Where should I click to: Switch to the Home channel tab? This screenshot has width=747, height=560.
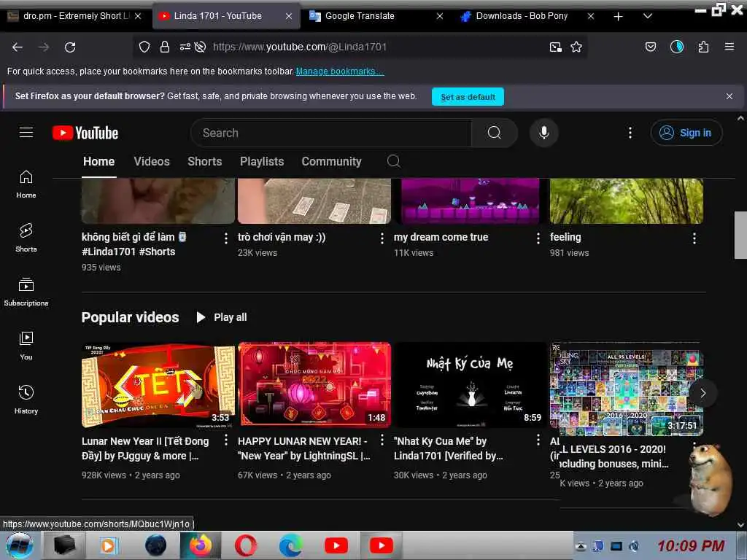(x=98, y=161)
